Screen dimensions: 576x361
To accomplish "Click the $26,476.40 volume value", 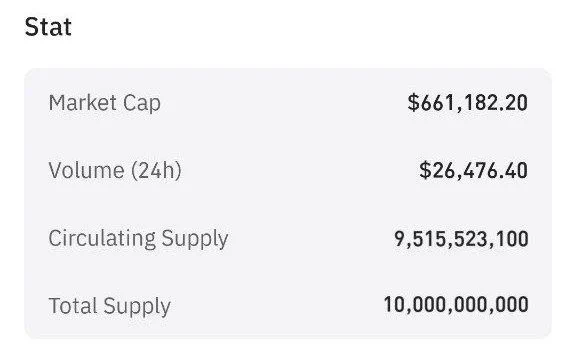I will point(474,170).
